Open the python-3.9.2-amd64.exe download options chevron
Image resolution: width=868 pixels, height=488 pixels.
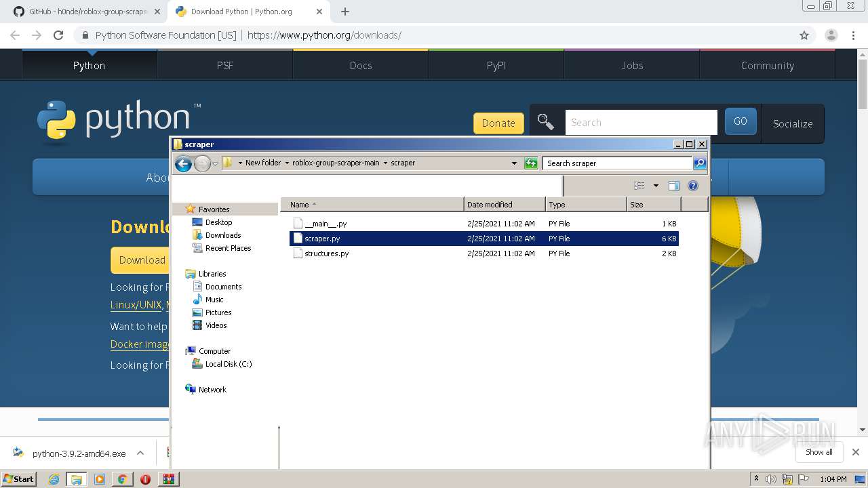(140, 453)
